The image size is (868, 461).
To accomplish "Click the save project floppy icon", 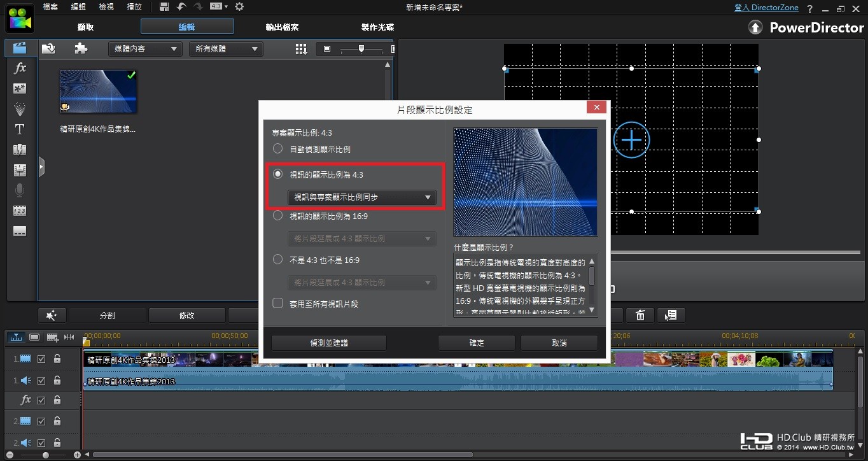I will coord(164,6).
